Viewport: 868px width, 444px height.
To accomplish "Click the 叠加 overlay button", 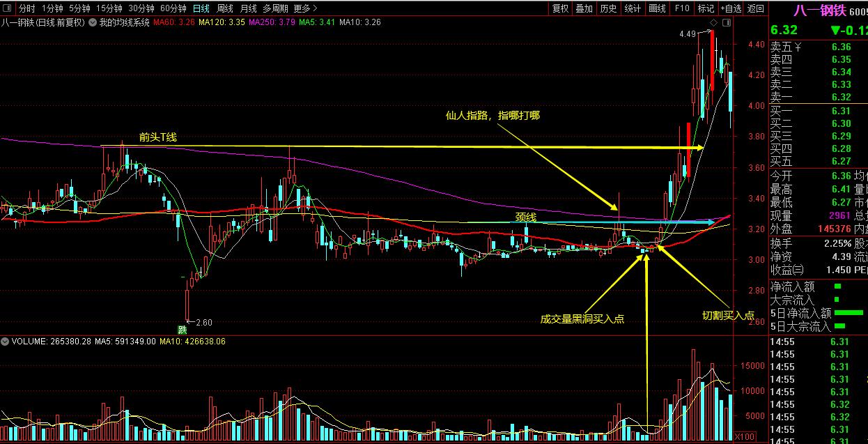I will 584,8.
